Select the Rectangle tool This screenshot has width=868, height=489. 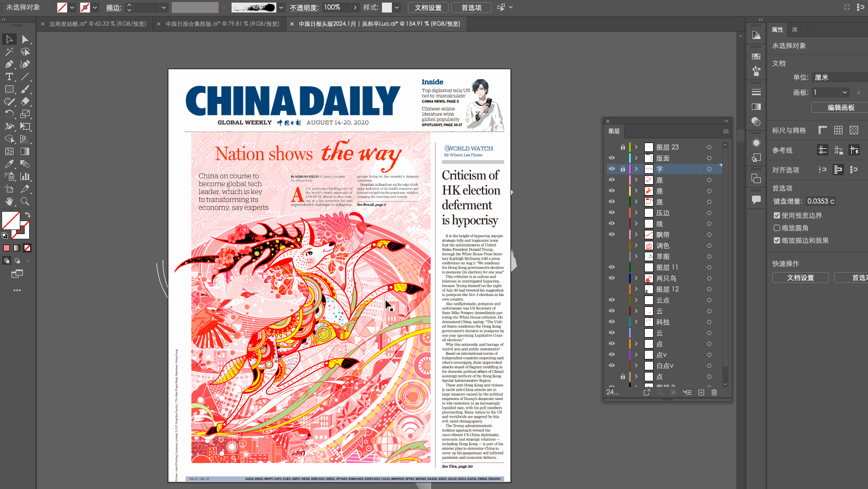[x=9, y=89]
